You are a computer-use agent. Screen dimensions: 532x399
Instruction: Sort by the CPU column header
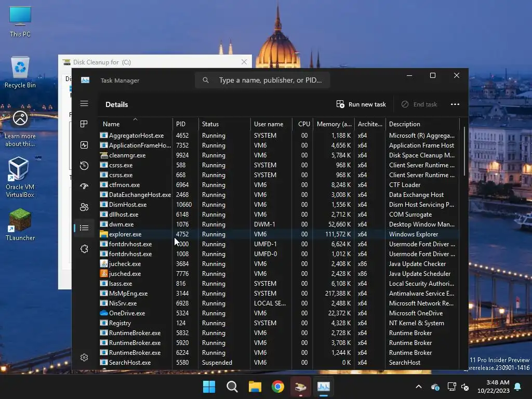[302, 124]
